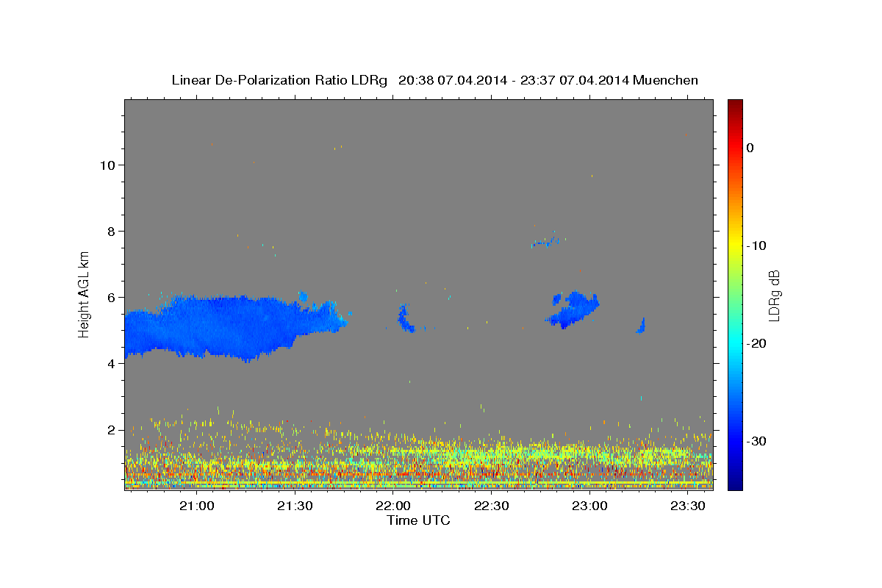882x588 pixels.
Task: Click the colorbar value 0
Action: 750,148
